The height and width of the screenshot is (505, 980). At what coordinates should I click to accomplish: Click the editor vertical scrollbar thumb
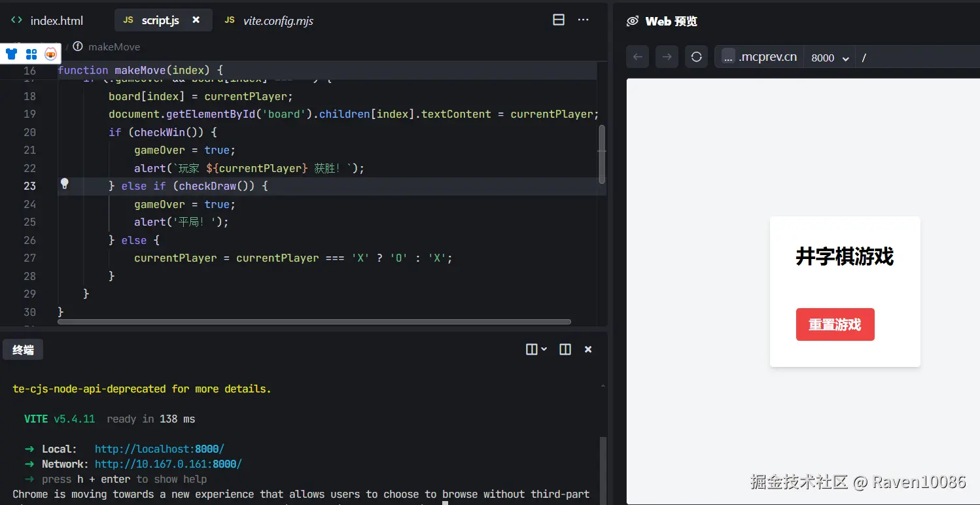click(602, 154)
